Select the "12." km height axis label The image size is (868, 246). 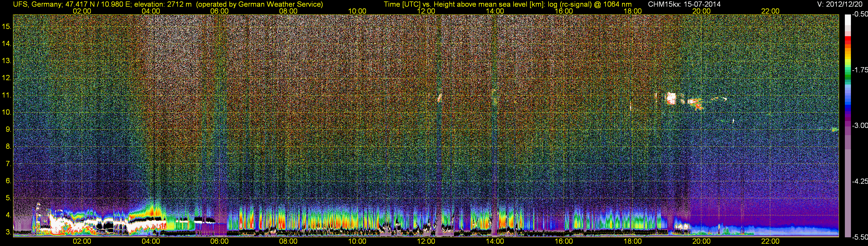click(7, 78)
